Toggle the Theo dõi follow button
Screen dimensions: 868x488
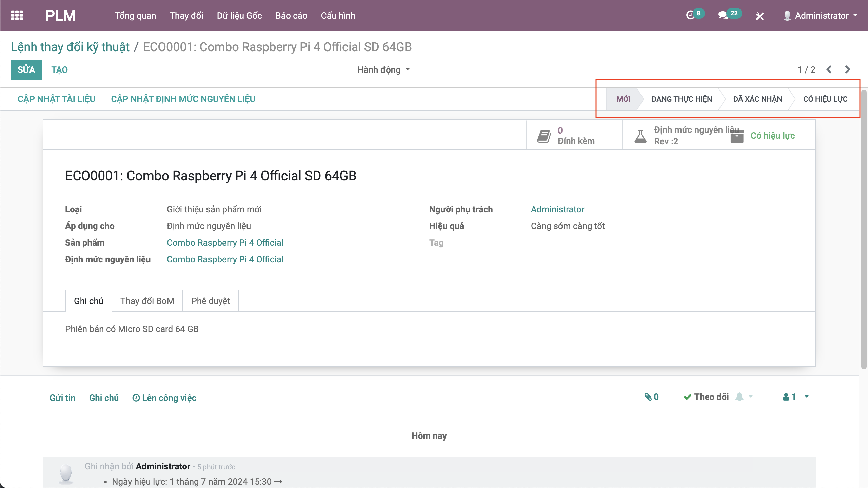(x=706, y=397)
